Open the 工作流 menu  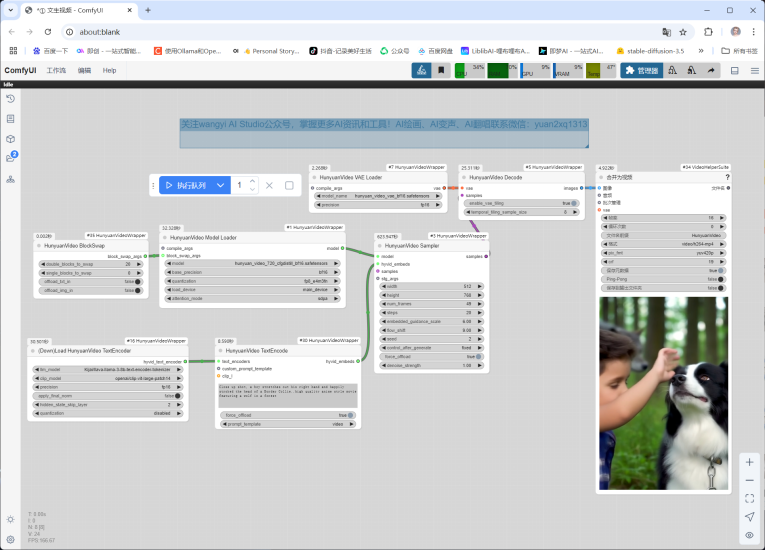(x=55, y=71)
